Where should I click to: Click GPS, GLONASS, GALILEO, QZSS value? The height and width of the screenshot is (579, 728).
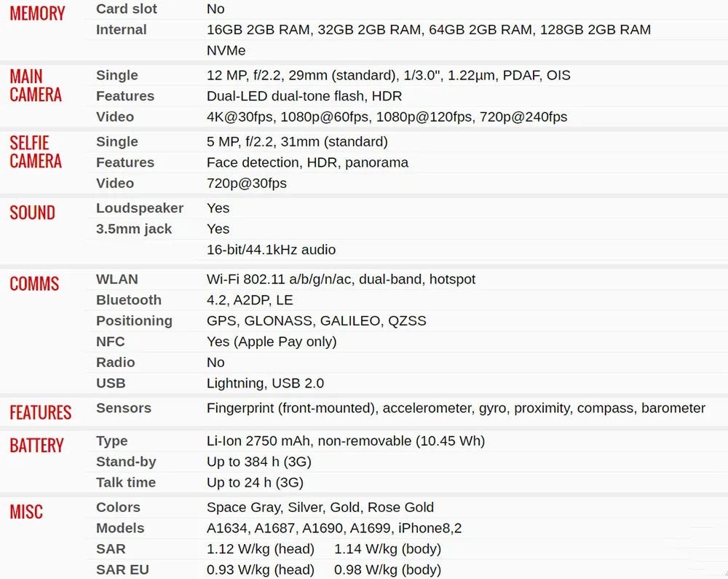coord(316,321)
